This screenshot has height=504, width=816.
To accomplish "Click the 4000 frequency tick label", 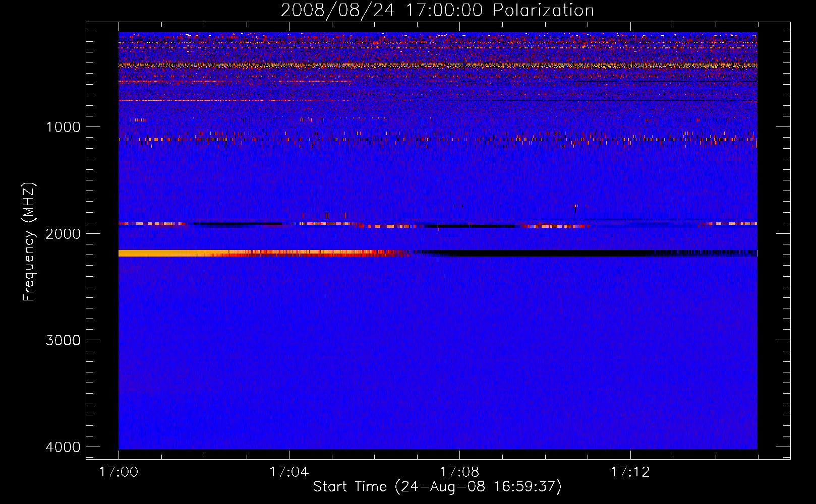I will coord(63,447).
